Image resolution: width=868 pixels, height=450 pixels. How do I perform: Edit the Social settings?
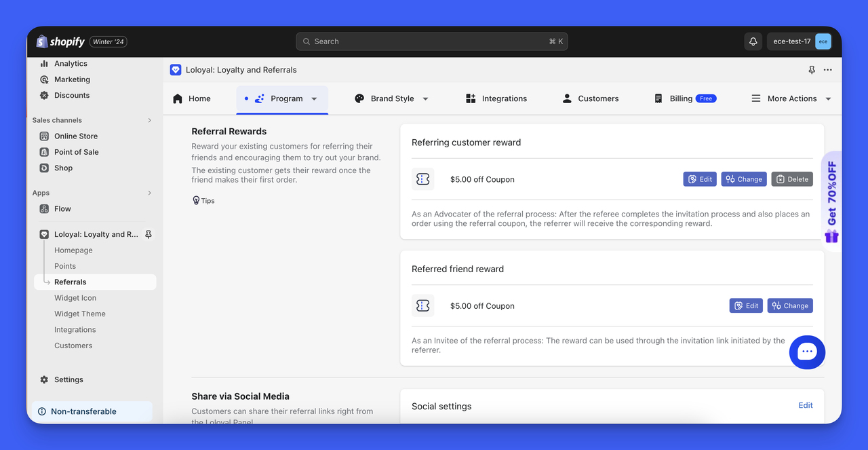[x=806, y=405]
